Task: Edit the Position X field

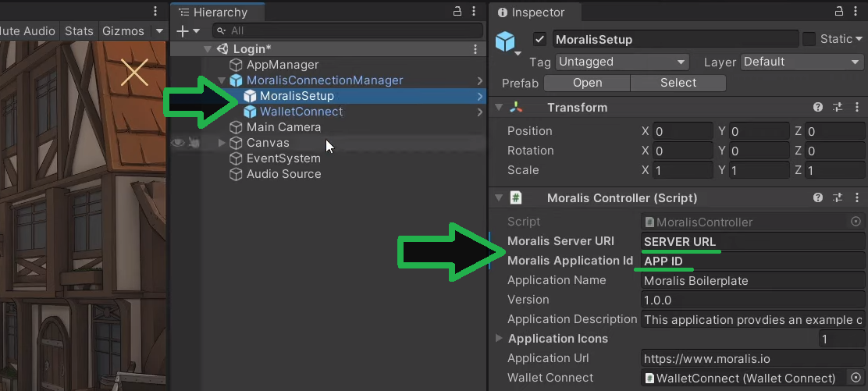Action: (682, 132)
